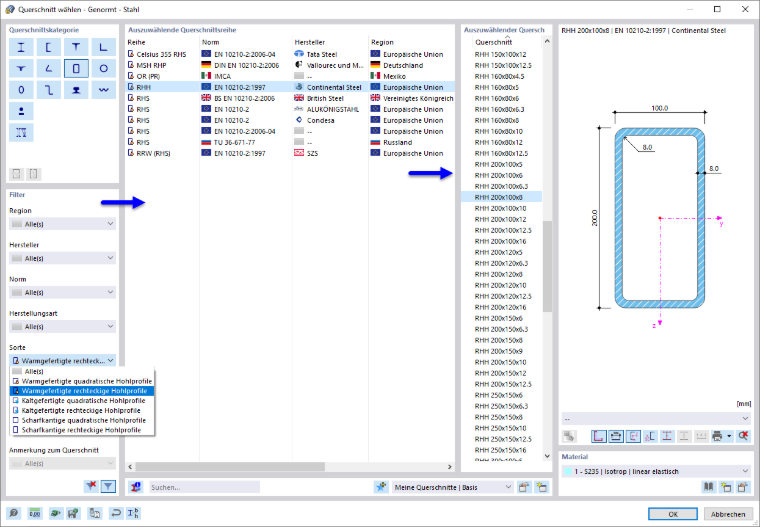Click the cyan S235 material color swatch
The height and width of the screenshot is (527, 760).
(x=567, y=471)
